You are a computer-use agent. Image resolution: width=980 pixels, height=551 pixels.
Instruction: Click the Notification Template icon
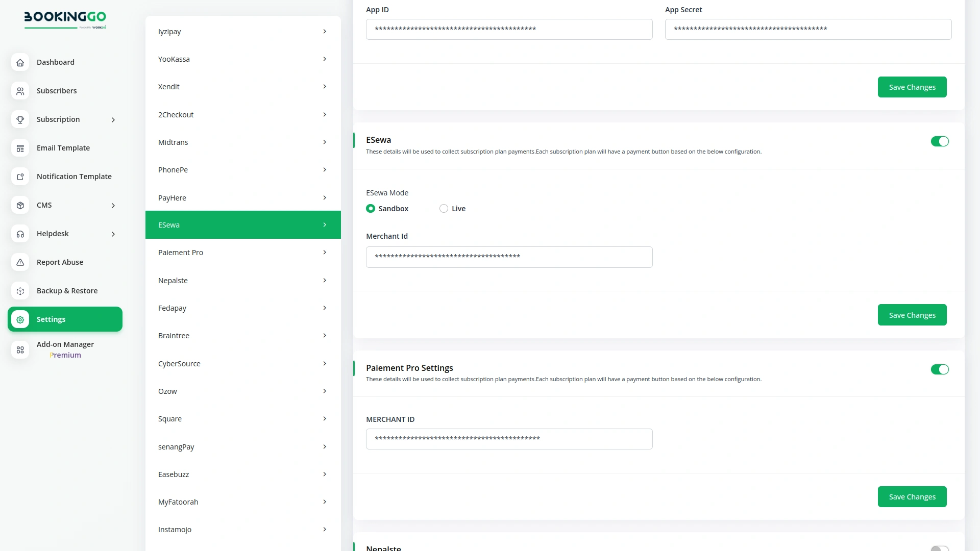pos(20,177)
